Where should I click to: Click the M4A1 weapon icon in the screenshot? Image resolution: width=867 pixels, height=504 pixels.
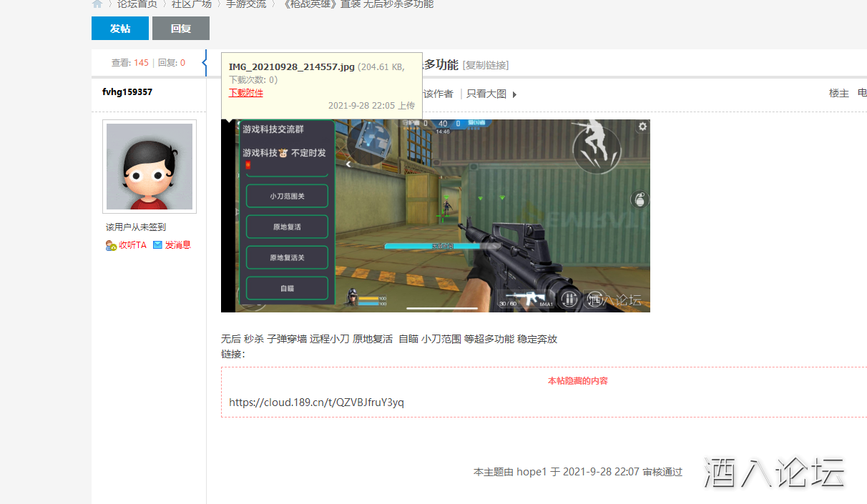coord(526,299)
